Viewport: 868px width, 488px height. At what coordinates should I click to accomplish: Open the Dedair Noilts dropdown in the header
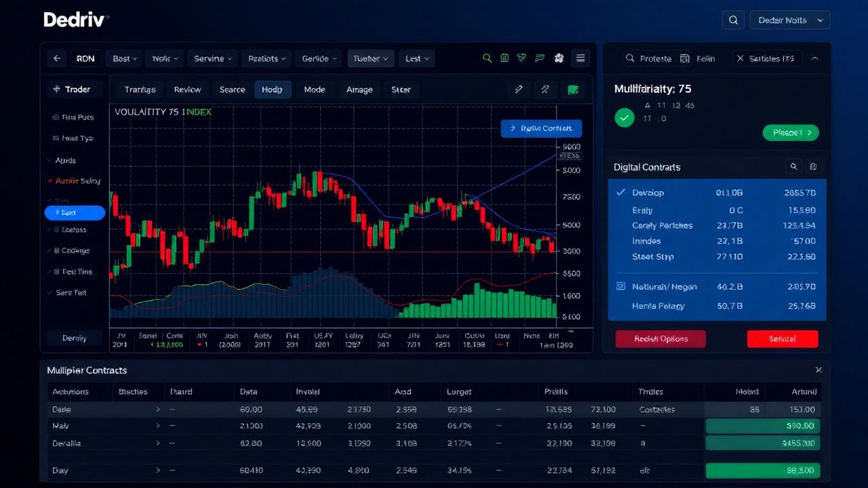(790, 20)
